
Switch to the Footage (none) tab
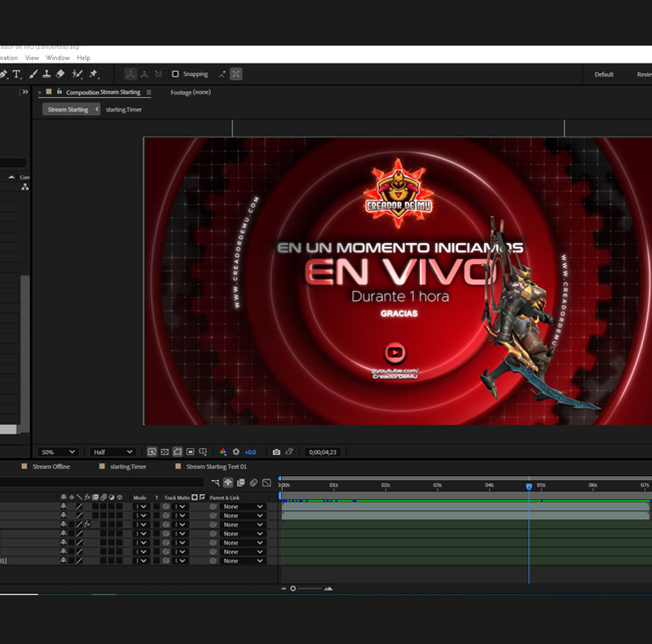tap(191, 92)
